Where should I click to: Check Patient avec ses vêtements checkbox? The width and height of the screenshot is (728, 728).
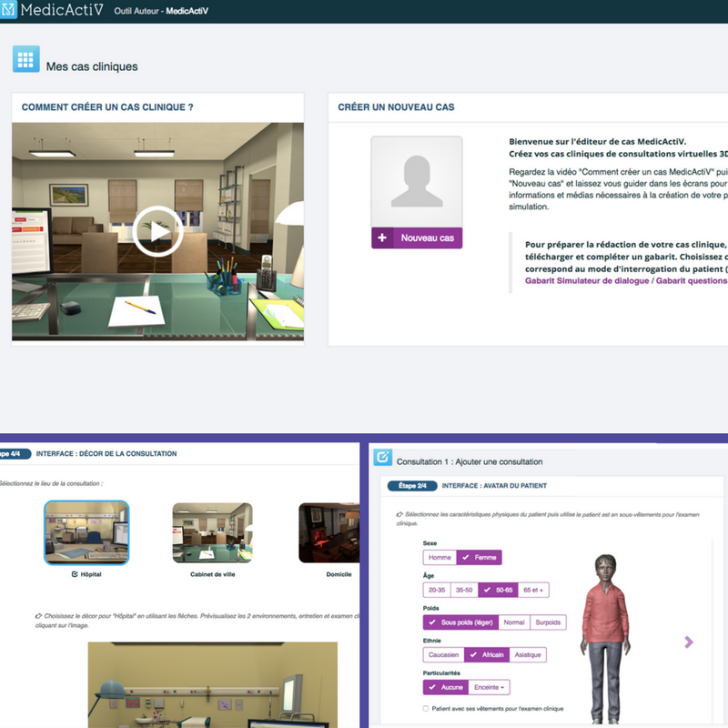click(427, 708)
